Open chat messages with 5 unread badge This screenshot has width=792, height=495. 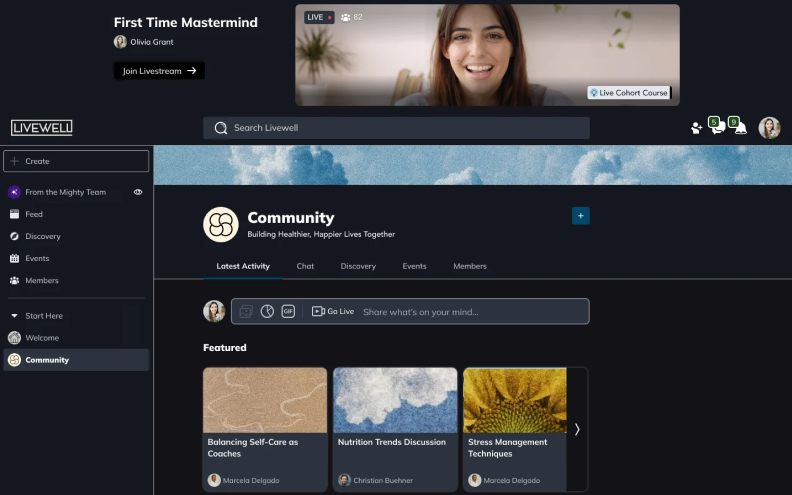(x=717, y=128)
